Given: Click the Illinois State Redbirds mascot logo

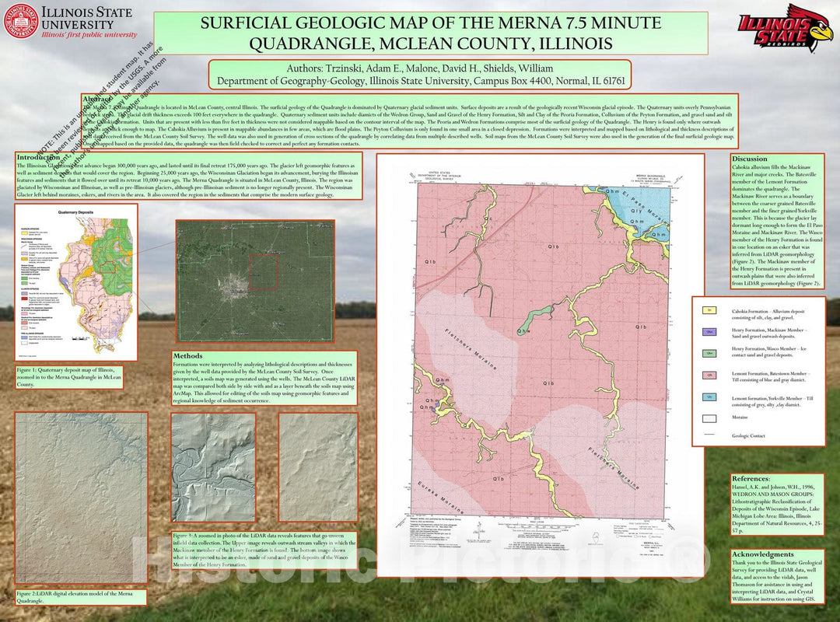Looking at the screenshot, I should (784, 27).
